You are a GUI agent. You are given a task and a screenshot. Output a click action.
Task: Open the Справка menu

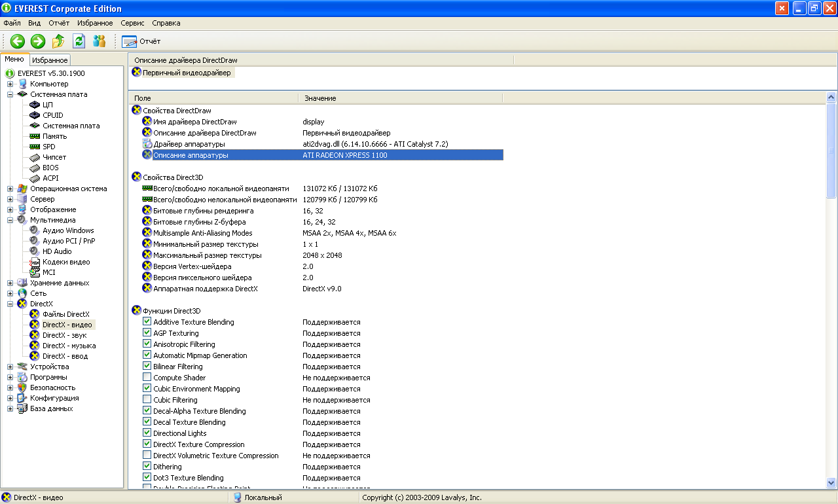click(x=166, y=23)
